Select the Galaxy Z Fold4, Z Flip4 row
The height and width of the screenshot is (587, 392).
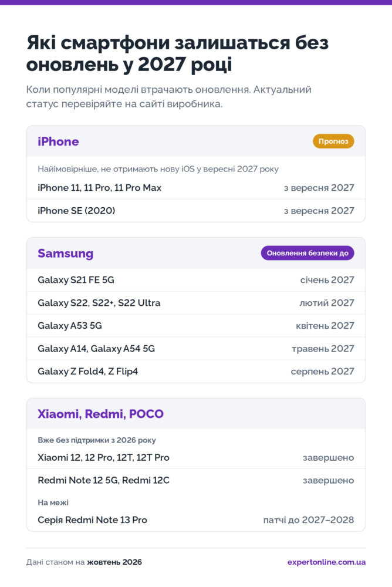point(196,372)
